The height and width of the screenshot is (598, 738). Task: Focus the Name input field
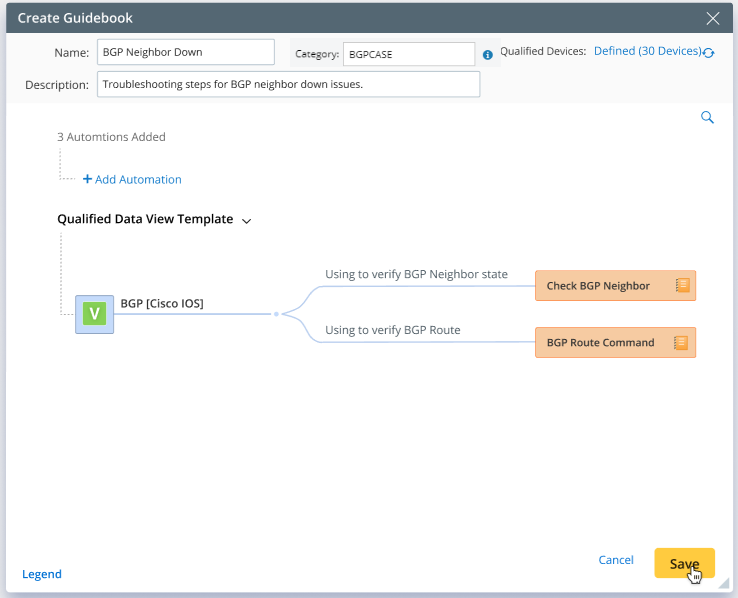(x=186, y=52)
